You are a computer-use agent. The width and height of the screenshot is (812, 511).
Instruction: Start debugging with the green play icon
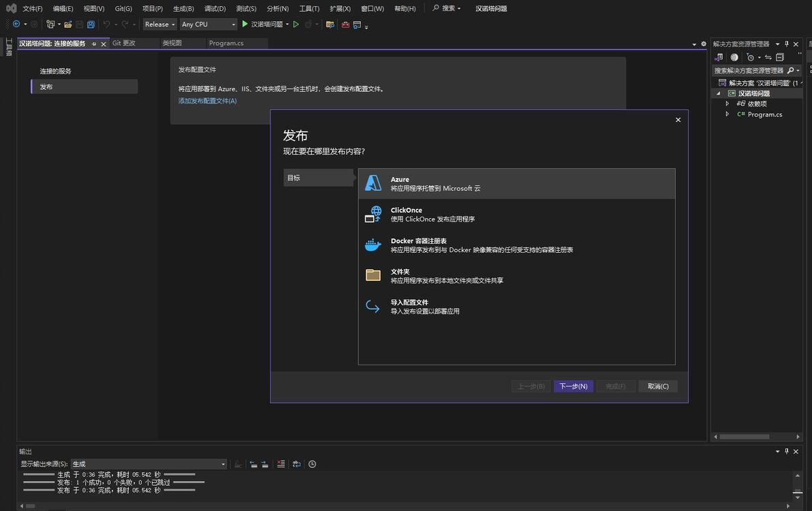coord(245,25)
